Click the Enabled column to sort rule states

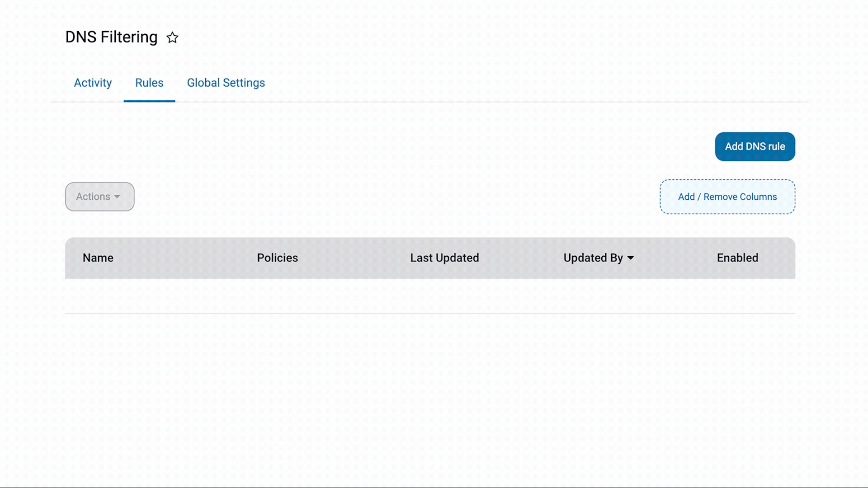click(x=737, y=258)
